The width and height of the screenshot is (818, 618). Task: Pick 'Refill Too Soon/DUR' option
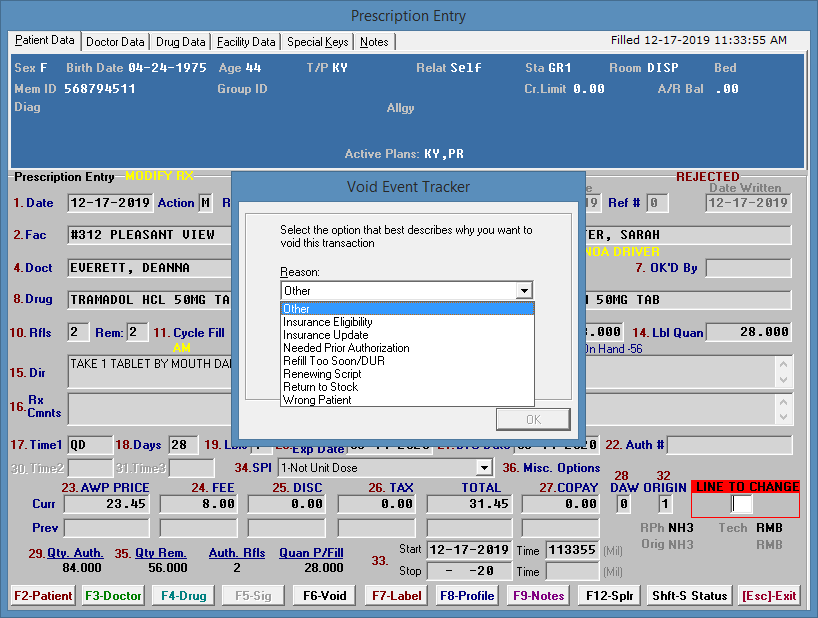[x=333, y=361]
